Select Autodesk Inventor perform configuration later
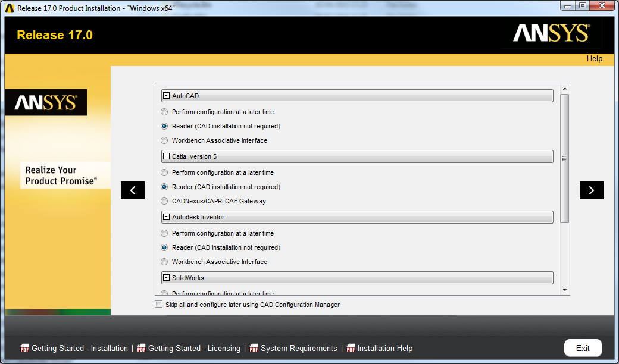The image size is (619, 364). click(165, 234)
